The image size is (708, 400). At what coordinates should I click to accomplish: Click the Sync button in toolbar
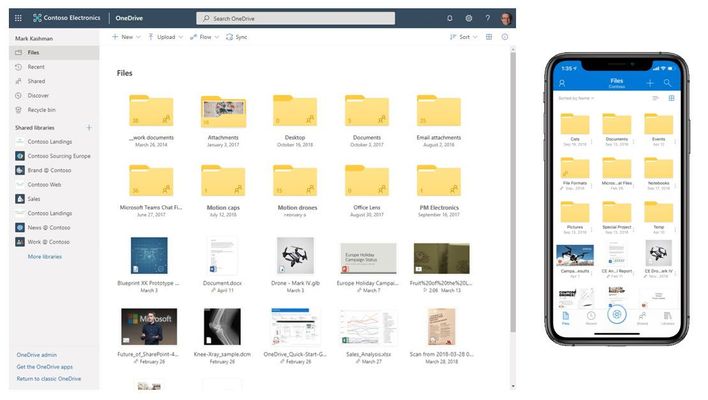pyautogui.click(x=237, y=37)
